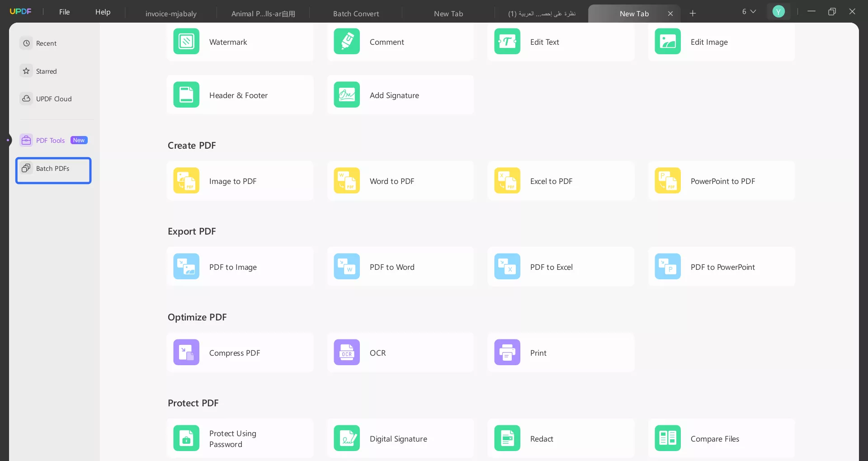This screenshot has width=868, height=461.
Task: Select the Digital Signature label
Action: [398, 439]
